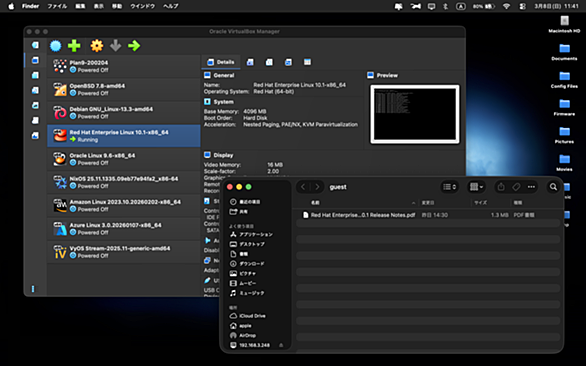Open デスクトップ in Finder sidebar
The image size is (586, 366).
click(252, 244)
